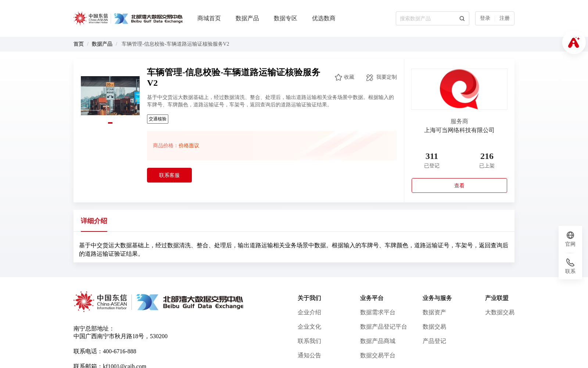Open the red AI assistant floating icon

(x=574, y=42)
